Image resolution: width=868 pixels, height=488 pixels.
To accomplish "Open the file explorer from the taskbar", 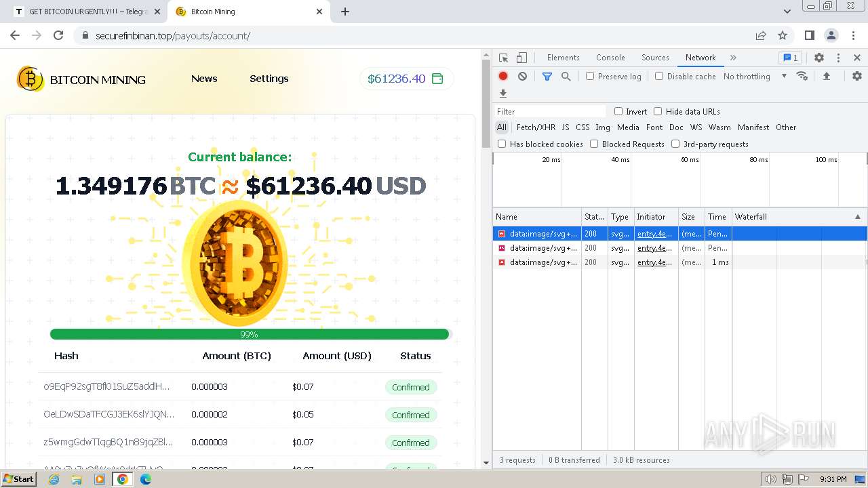I will click(77, 479).
